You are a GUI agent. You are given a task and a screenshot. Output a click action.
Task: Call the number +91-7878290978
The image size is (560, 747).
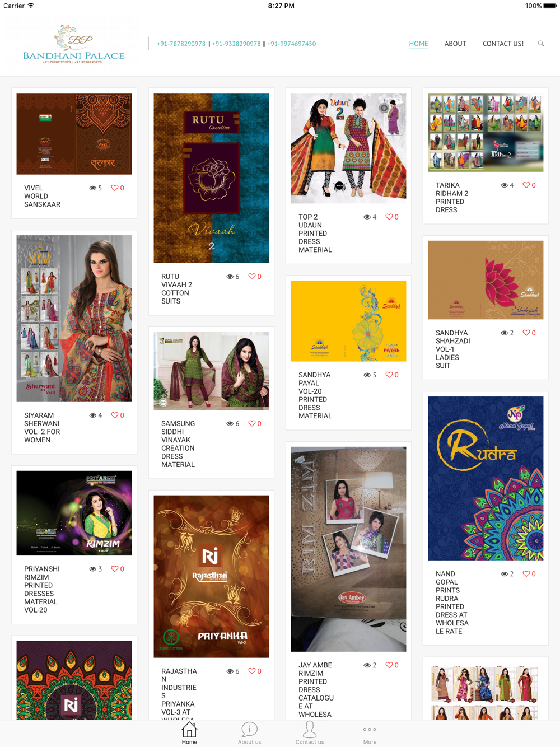(181, 44)
